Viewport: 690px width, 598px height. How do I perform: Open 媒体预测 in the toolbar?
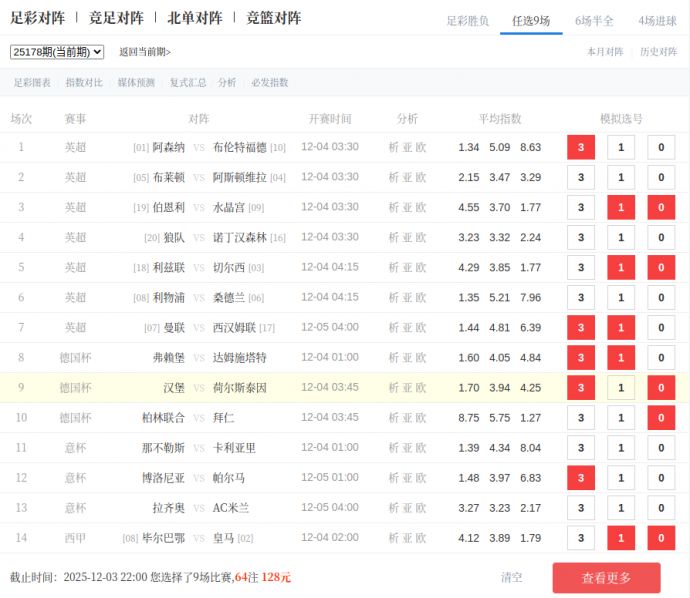click(136, 83)
